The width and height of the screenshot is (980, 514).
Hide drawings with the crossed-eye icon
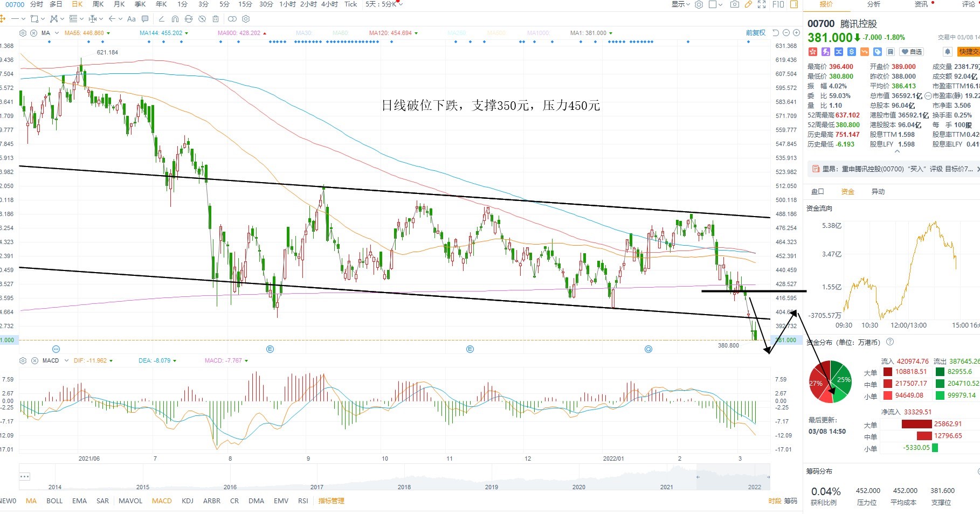(202, 19)
